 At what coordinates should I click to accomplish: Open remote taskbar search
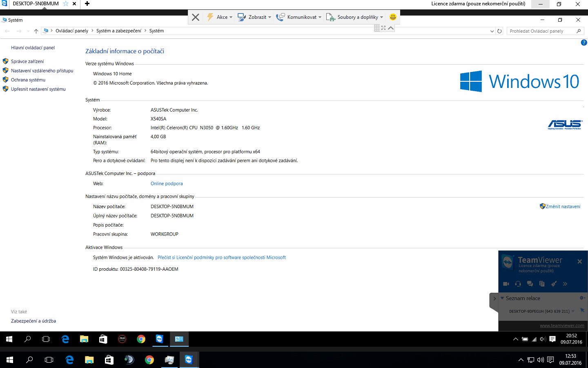[28, 339]
